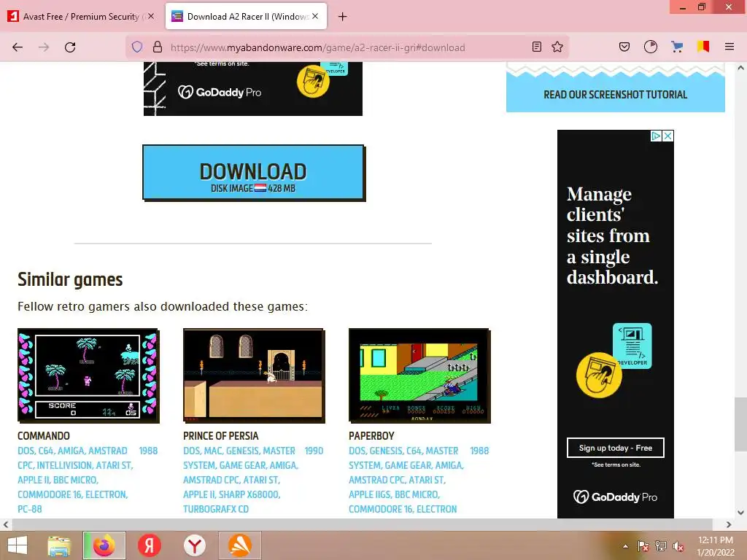This screenshot has width=747, height=560.
Task: Open a new browser tab
Action: point(343,17)
